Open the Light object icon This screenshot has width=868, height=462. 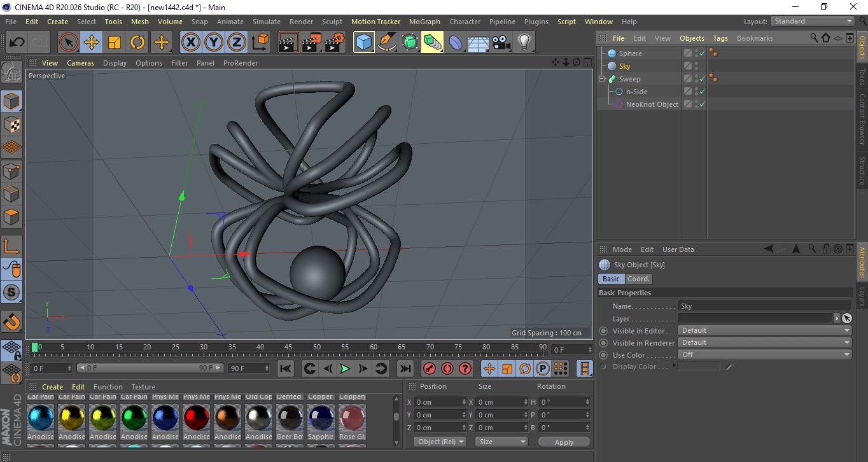(524, 43)
